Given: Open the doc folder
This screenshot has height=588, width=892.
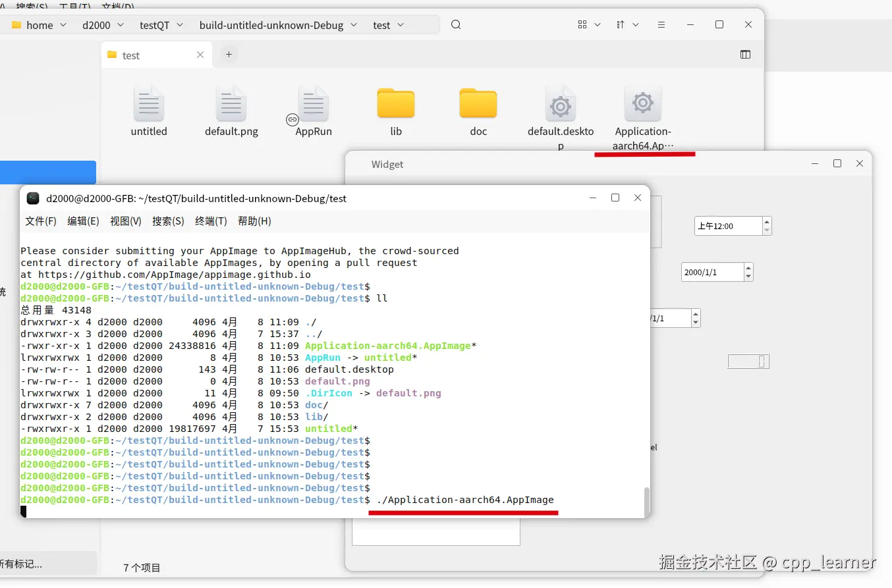Looking at the screenshot, I should [x=478, y=103].
